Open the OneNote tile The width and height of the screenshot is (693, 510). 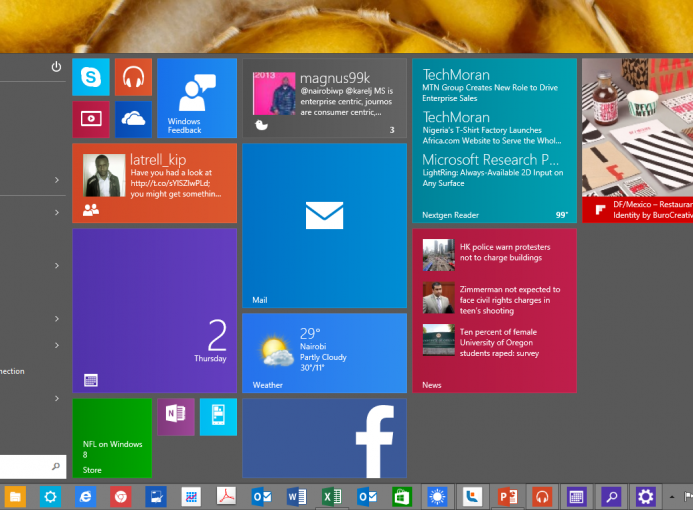pyautogui.click(x=176, y=416)
